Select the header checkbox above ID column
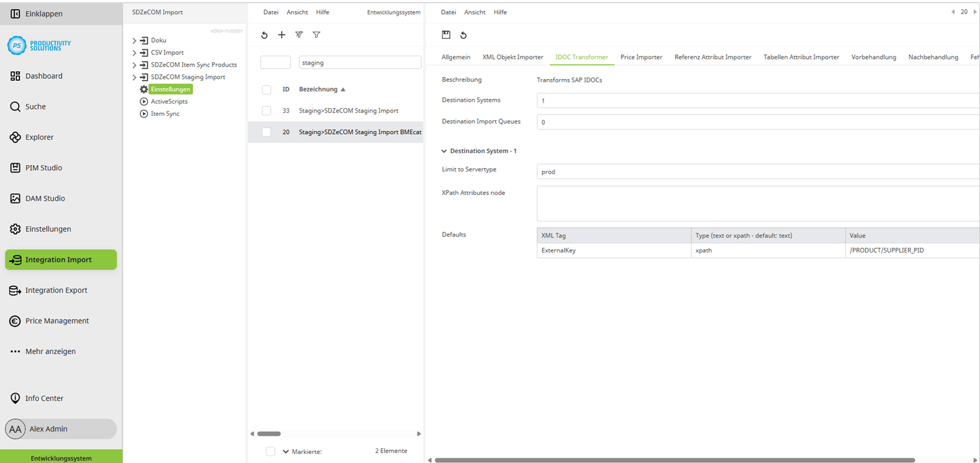Image resolution: width=980 pixels, height=463 pixels. click(x=266, y=89)
